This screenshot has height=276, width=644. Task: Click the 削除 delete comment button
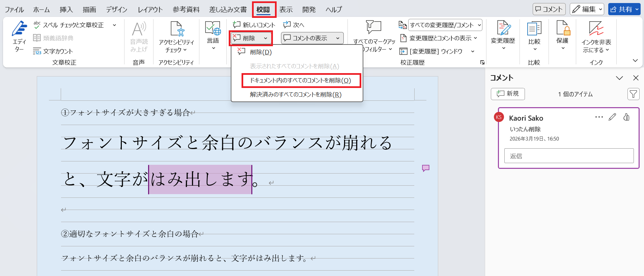[246, 38]
